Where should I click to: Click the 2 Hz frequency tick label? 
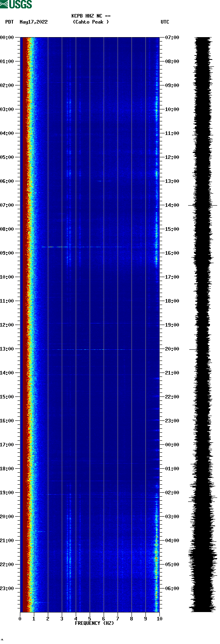pyautogui.click(x=48, y=619)
